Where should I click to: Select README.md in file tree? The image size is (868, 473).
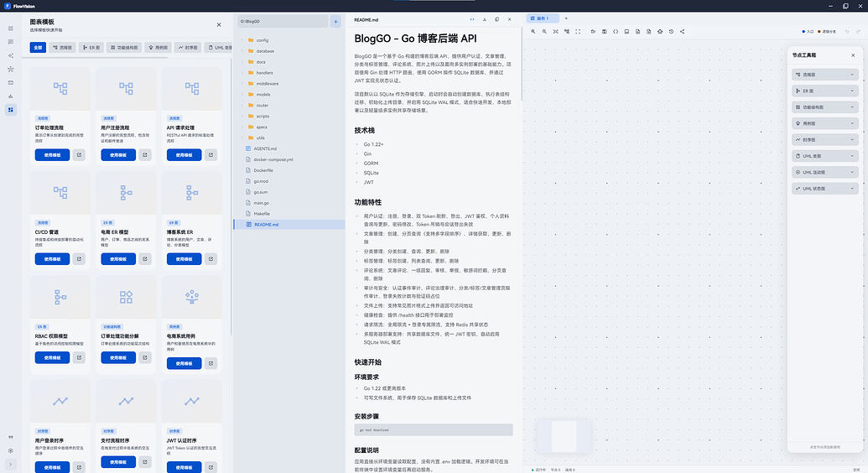289,224
